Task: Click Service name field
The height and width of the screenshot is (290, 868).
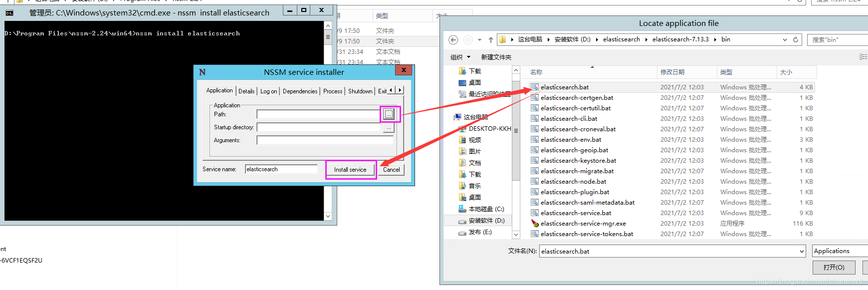Action: point(281,169)
